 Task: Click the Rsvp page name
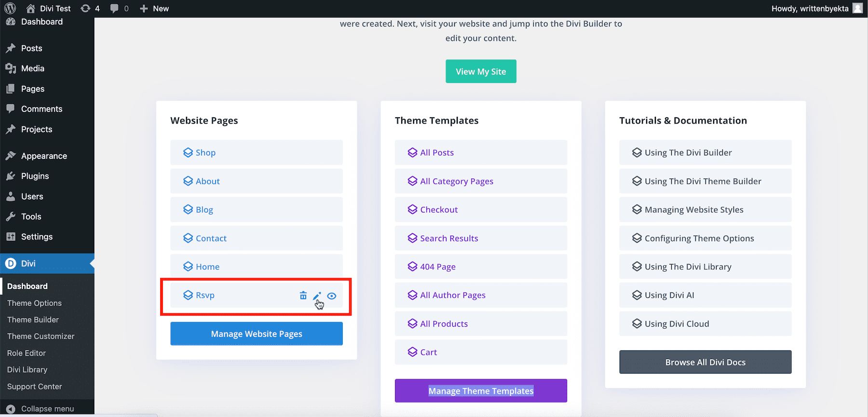tap(205, 295)
